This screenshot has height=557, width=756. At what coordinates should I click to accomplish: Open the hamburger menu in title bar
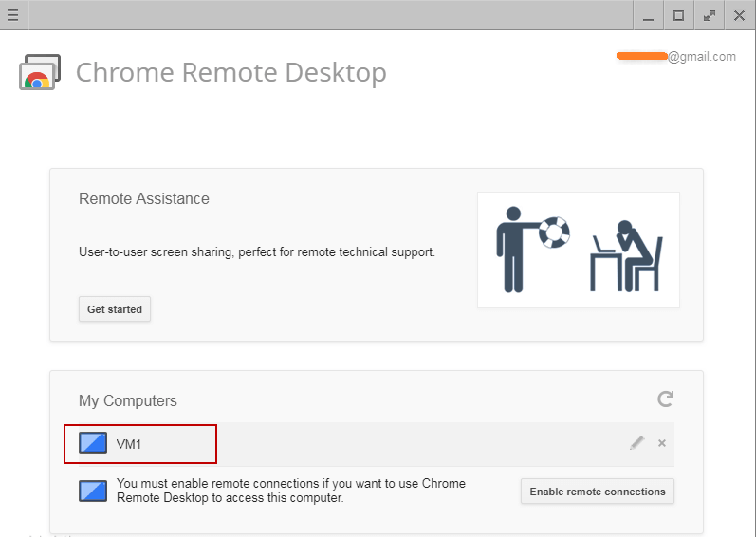(x=13, y=15)
